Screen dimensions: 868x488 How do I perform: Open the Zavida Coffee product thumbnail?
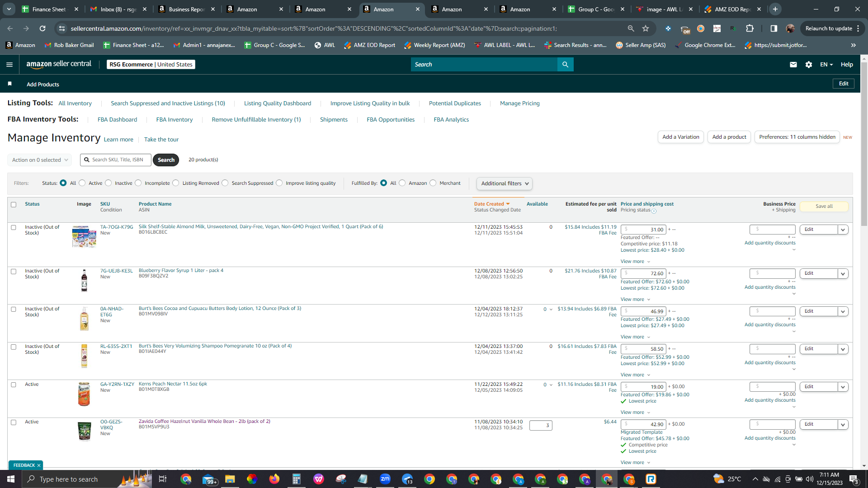click(x=84, y=431)
